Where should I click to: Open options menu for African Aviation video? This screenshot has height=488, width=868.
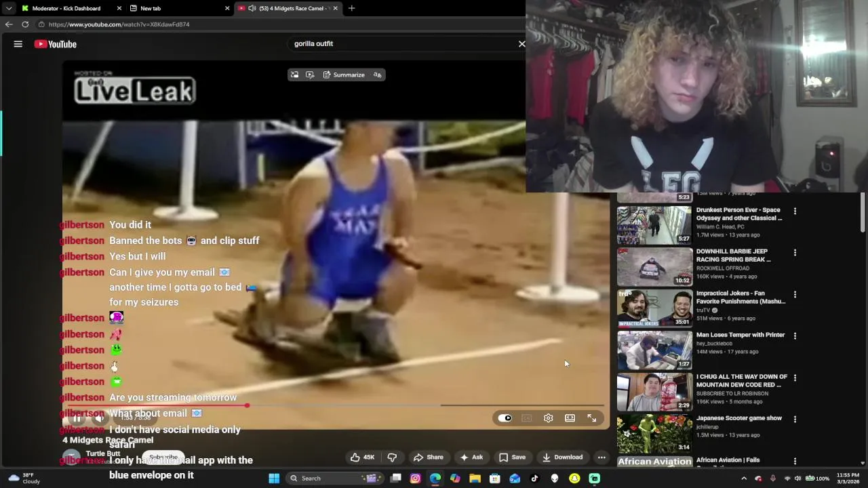[795, 461]
